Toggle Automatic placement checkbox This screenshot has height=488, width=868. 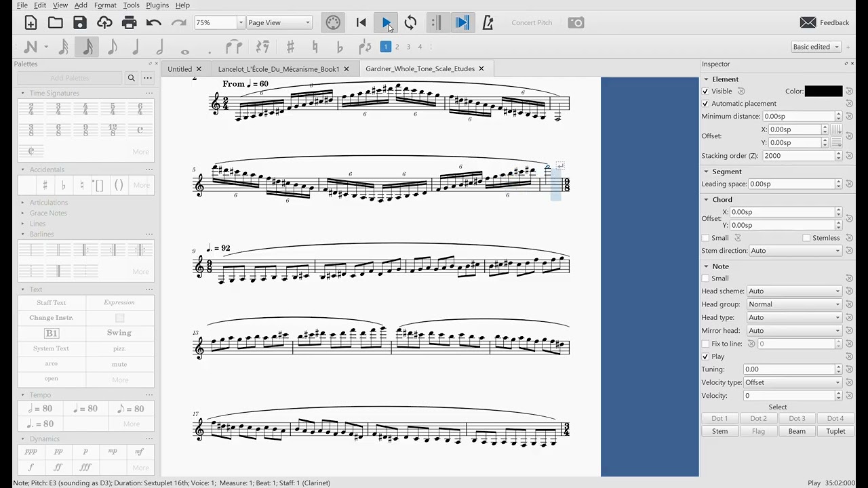(x=705, y=104)
